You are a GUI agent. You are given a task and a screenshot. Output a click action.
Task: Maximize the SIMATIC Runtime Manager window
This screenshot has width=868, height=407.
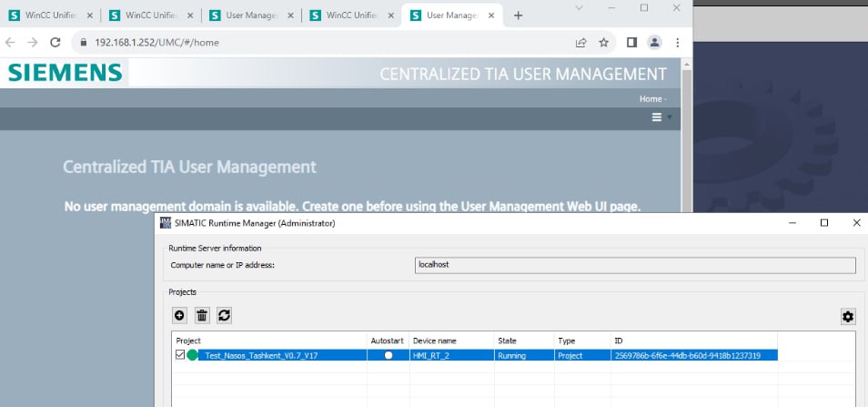coord(824,223)
